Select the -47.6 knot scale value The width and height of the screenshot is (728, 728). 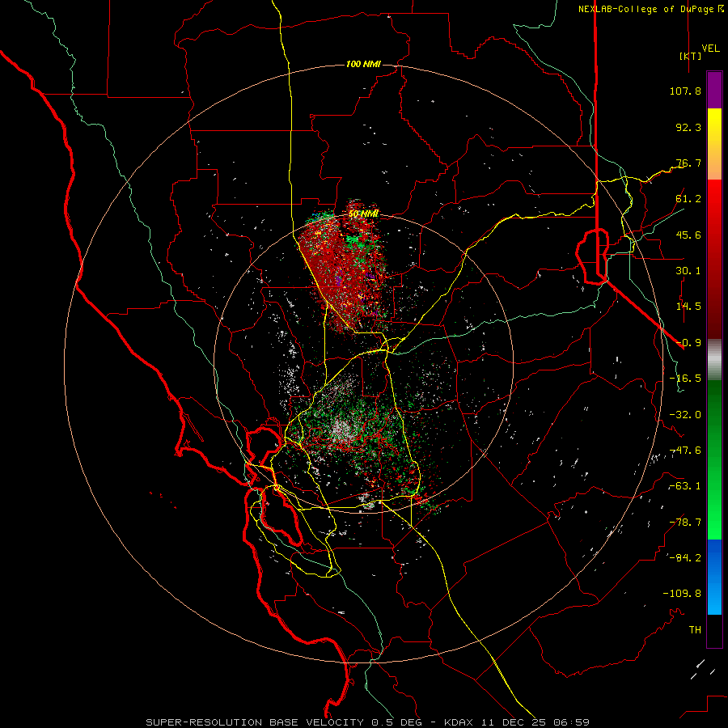[685, 451]
